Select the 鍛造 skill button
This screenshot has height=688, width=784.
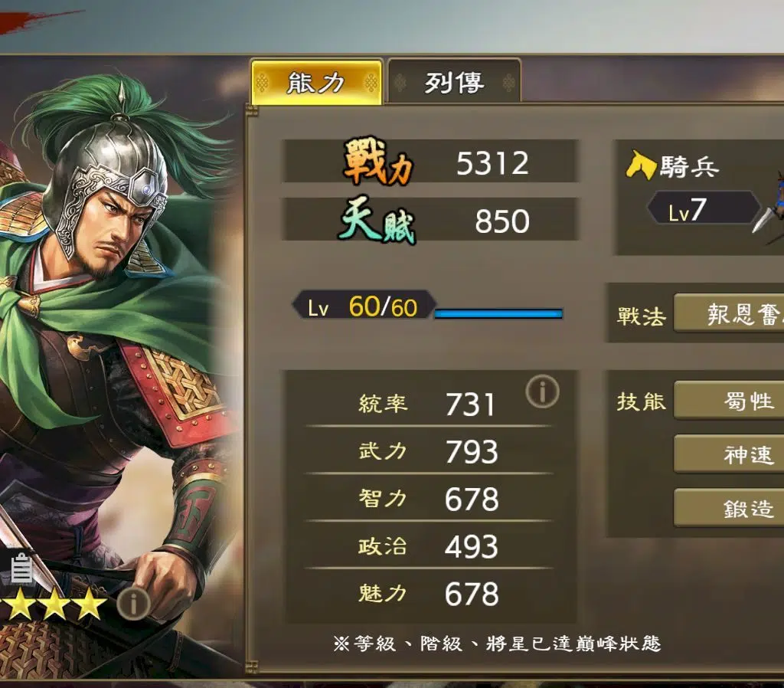click(729, 509)
